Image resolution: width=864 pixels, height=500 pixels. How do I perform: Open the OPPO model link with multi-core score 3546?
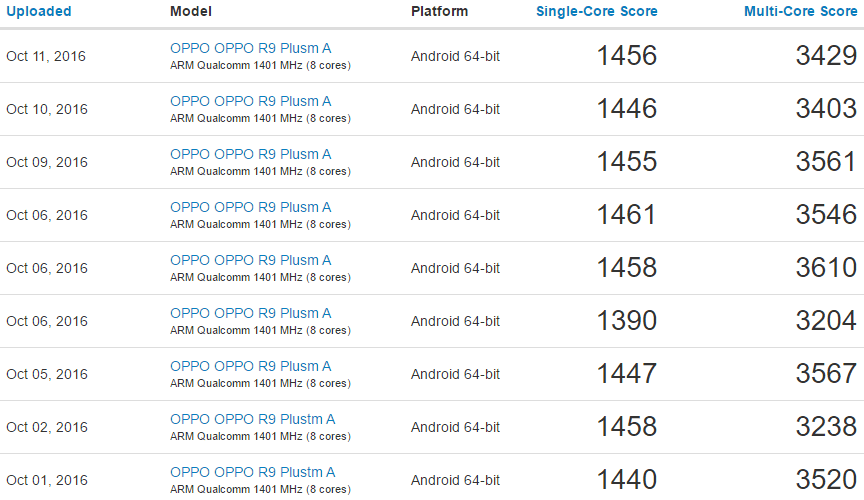(x=250, y=207)
